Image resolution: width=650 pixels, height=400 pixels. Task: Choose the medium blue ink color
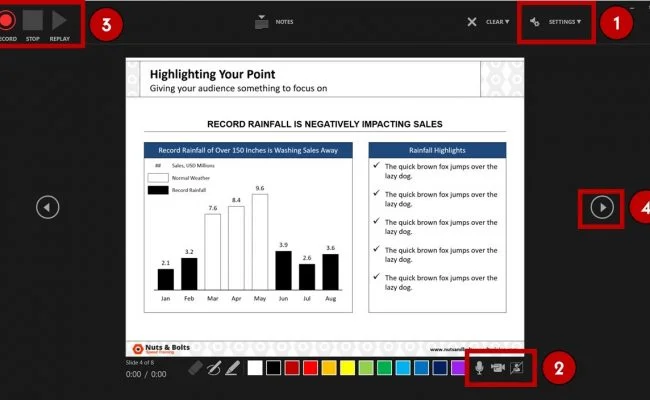click(x=422, y=368)
